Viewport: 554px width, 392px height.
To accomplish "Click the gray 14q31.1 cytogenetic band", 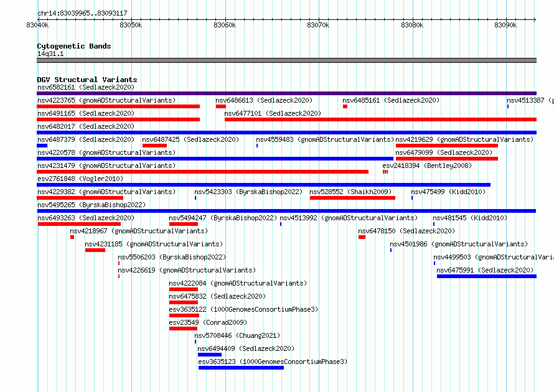I will 286,60.
